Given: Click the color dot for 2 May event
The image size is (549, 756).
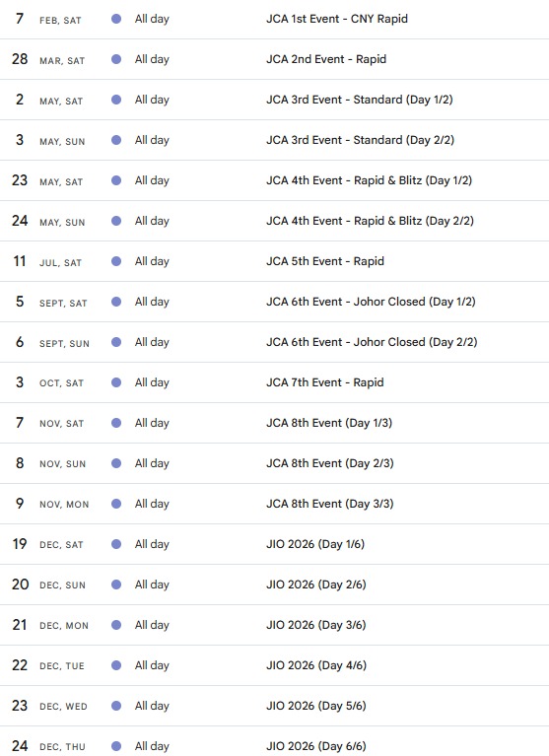Looking at the screenshot, I should tap(116, 100).
